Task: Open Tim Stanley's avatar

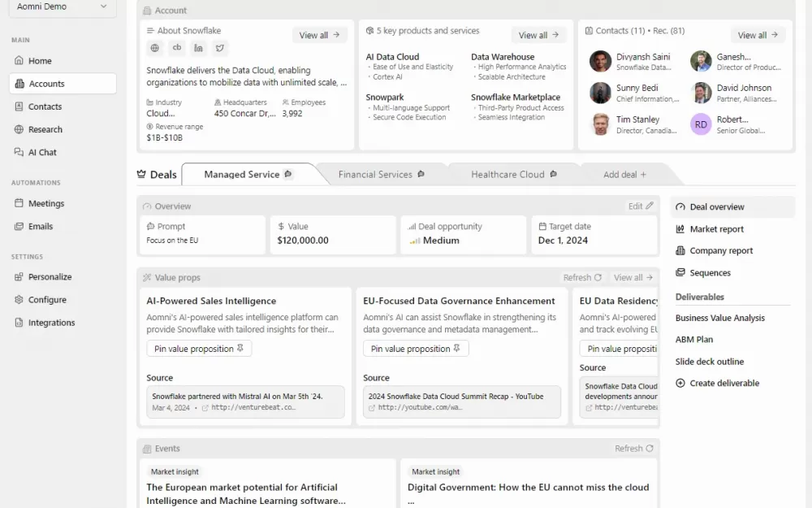Action: click(600, 124)
